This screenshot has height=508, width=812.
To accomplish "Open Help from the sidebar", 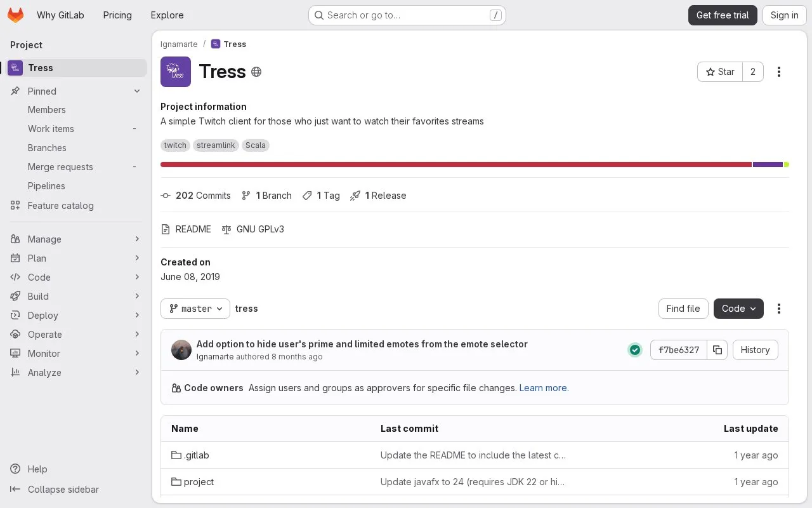I will (29, 469).
